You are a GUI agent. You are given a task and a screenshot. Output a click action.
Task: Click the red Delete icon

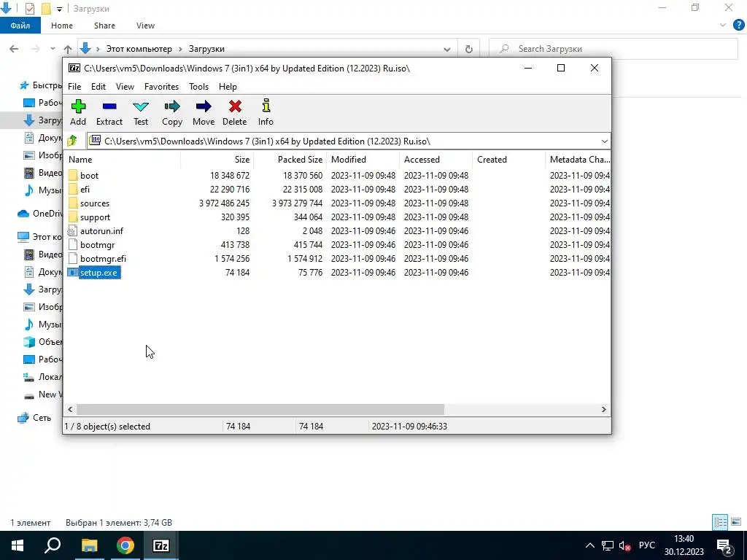coord(235,106)
